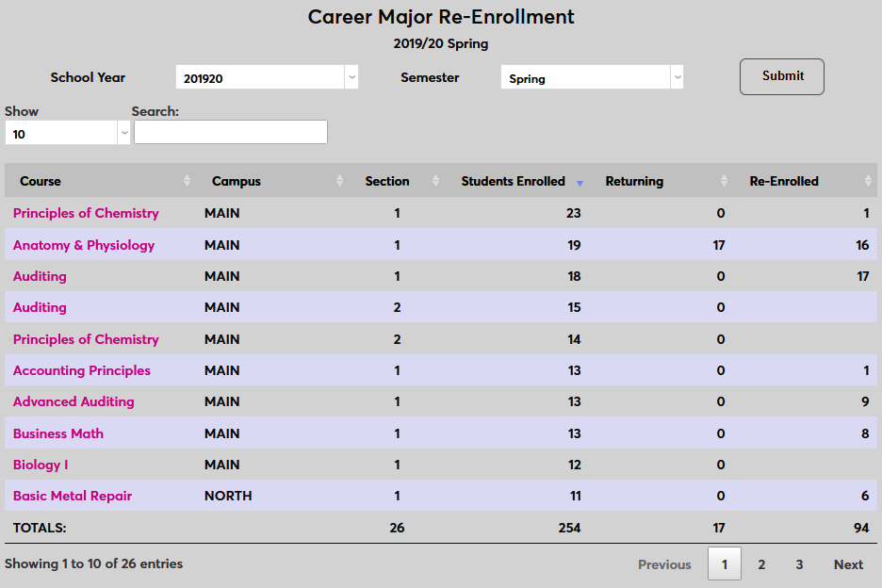Open Accounting Principles course link
The height and width of the screenshot is (588, 882).
82,370
